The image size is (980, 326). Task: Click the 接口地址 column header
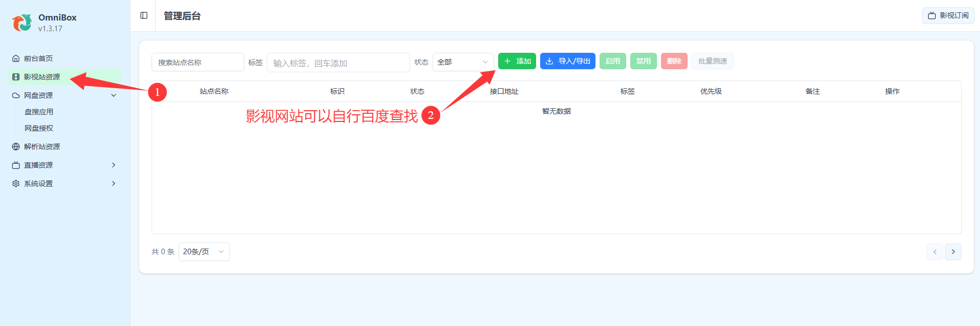[x=504, y=91]
